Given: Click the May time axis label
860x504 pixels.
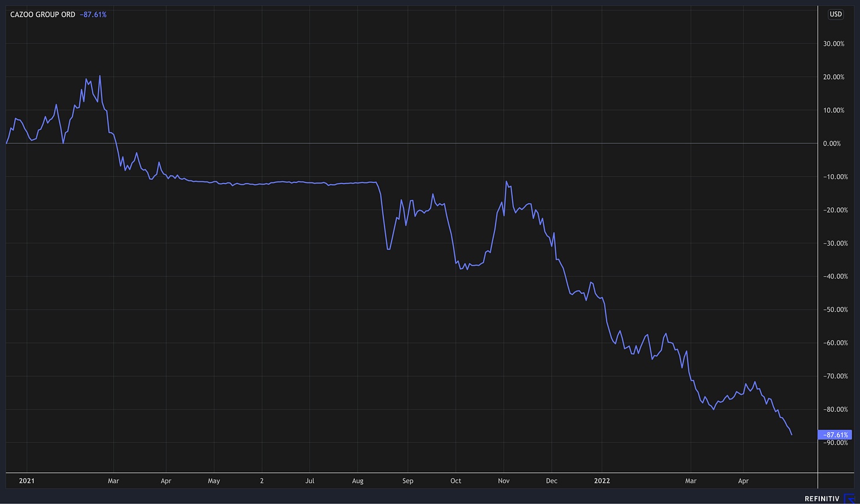Looking at the screenshot, I should click(214, 481).
